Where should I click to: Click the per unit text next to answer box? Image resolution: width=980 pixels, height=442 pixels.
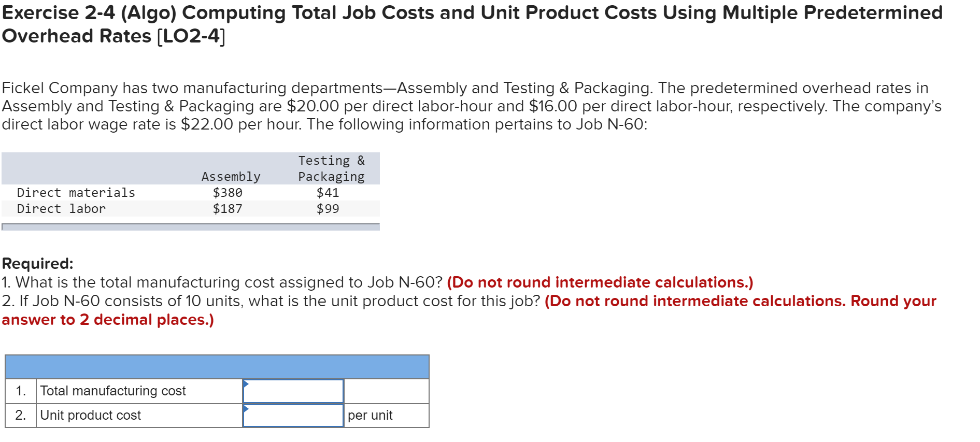click(x=371, y=415)
